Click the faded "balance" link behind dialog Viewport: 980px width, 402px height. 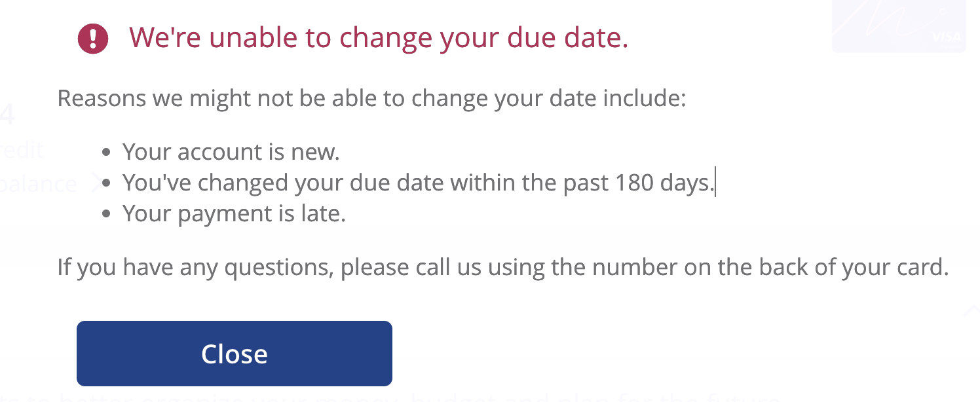[x=37, y=184]
